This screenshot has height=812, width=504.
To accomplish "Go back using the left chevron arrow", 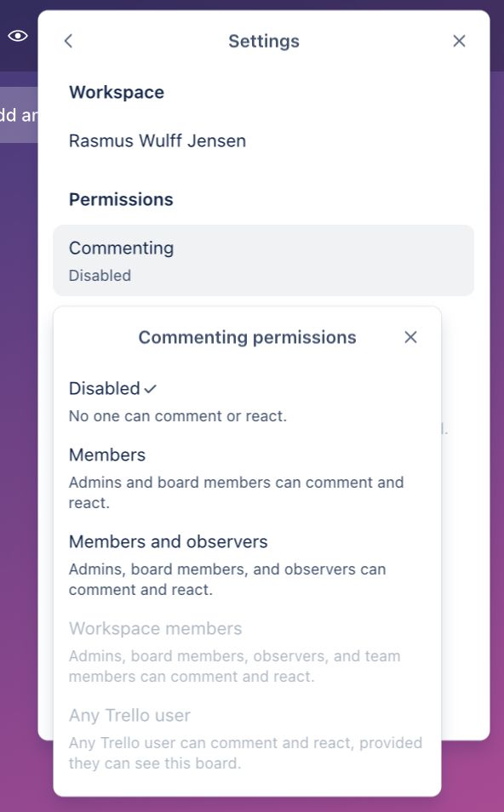I will pyautogui.click(x=68, y=41).
